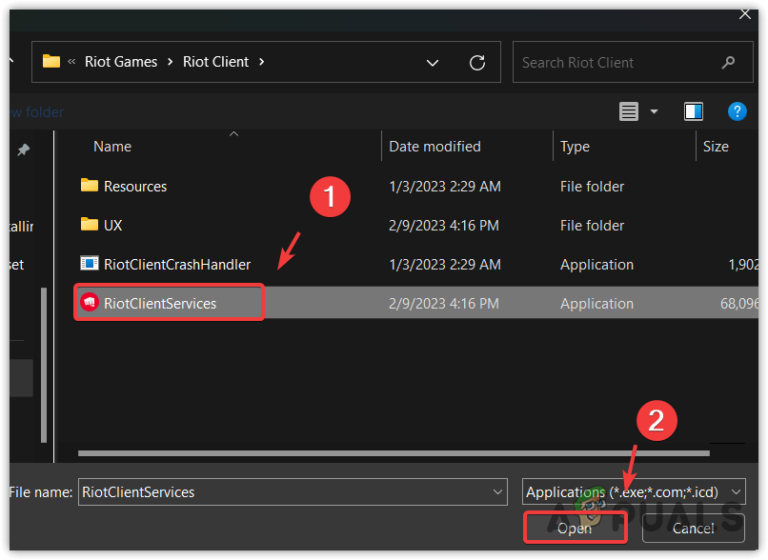Click the refresh icon in address bar
The image size is (768, 560).
[477, 63]
